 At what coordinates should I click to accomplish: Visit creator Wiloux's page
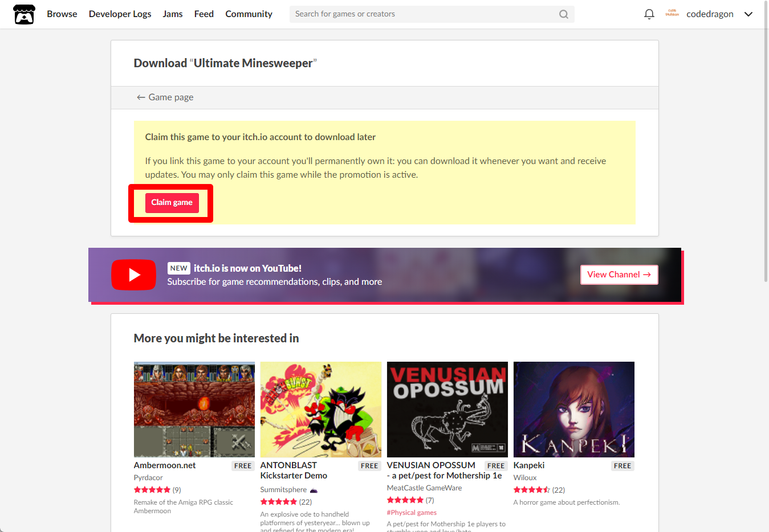click(x=525, y=478)
